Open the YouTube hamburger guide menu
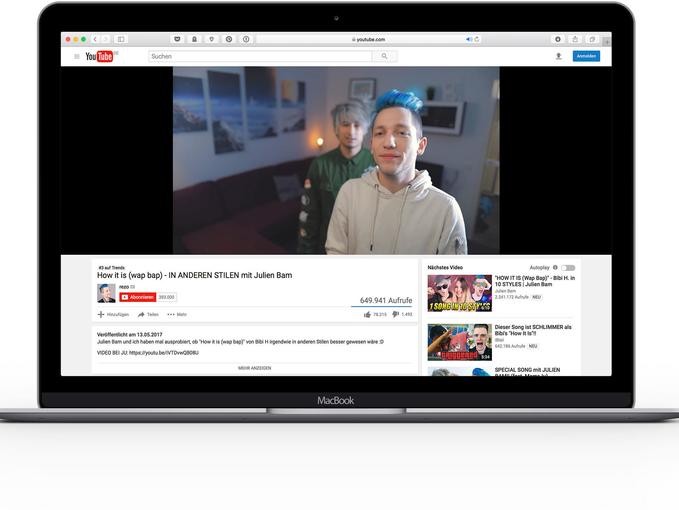 tap(77, 56)
